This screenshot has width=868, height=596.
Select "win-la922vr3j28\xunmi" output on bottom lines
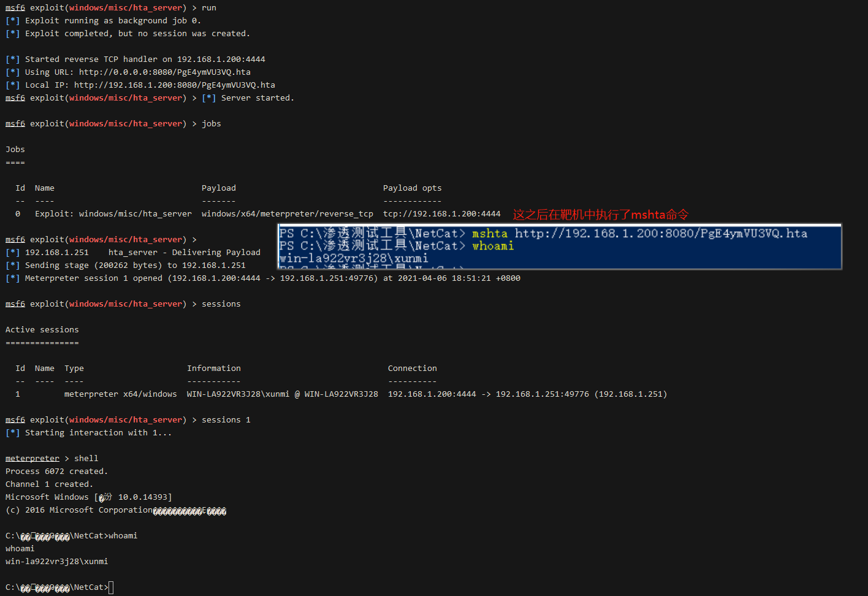click(x=57, y=562)
